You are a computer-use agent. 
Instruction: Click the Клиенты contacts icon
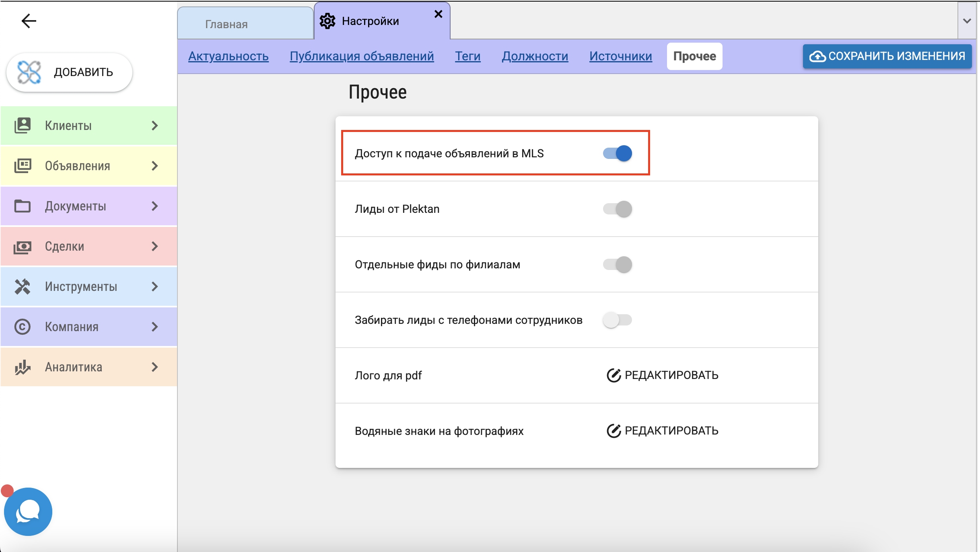coord(23,126)
